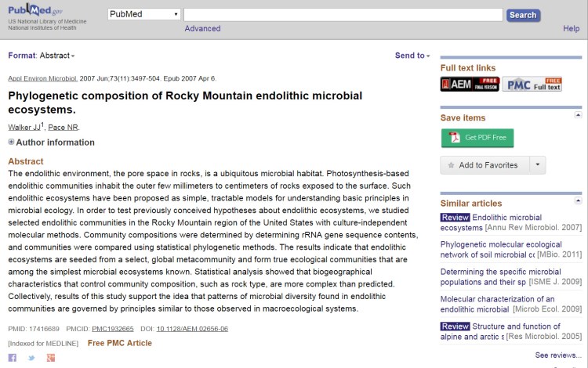Share article on Twitter

[x=32, y=358]
